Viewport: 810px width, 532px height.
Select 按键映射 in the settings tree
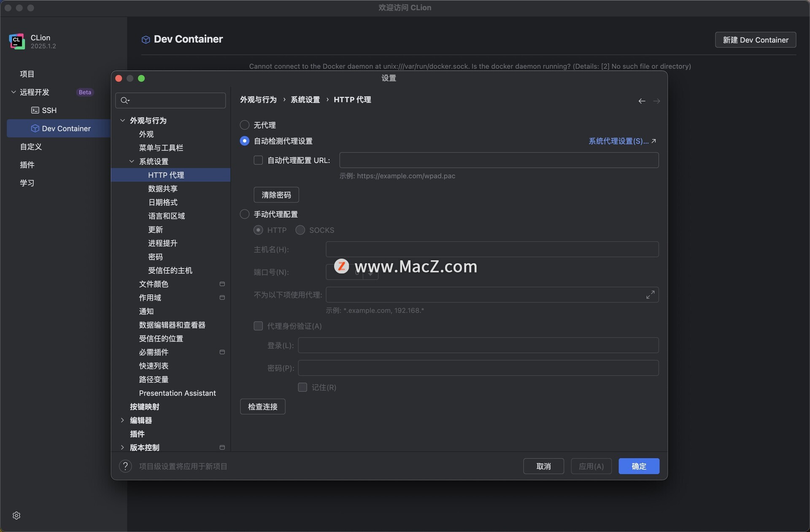tap(145, 407)
